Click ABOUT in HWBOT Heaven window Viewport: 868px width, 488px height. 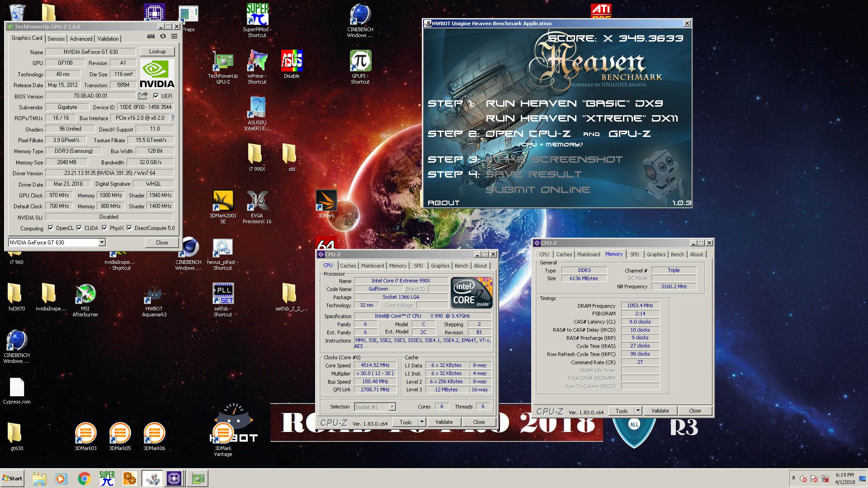[x=443, y=203]
